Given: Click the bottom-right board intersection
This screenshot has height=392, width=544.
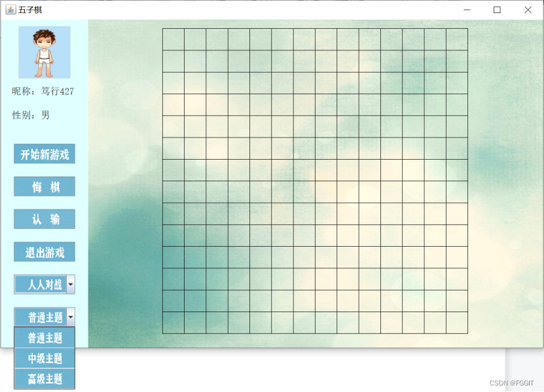Looking at the screenshot, I should [x=467, y=334].
